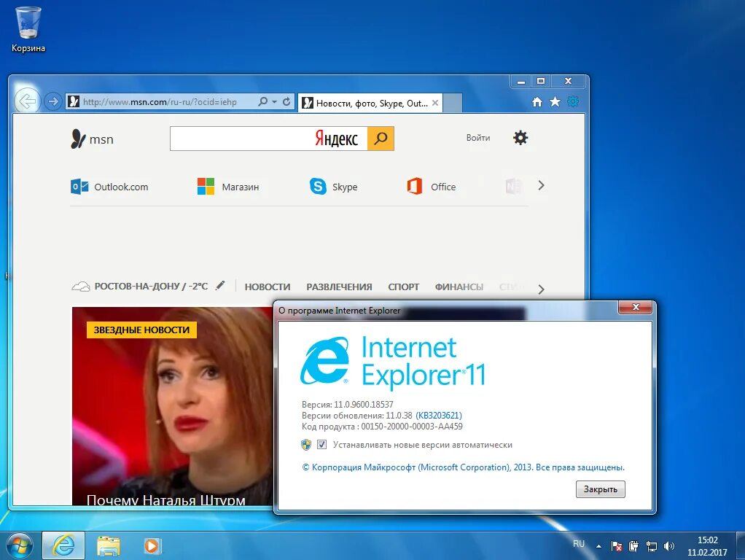745x560 pixels.
Task: Open the Магазин store shortcut
Action: tap(228, 187)
